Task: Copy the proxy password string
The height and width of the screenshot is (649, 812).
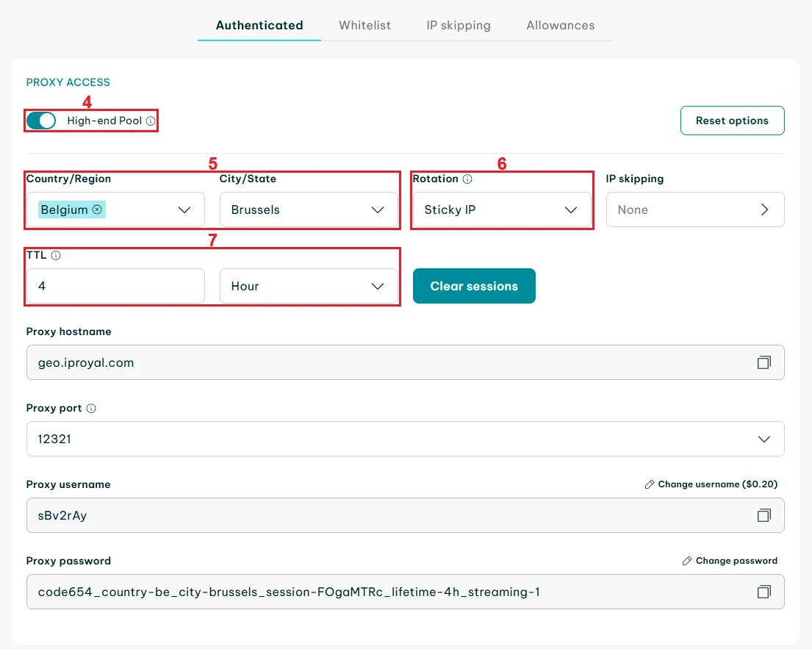Action: [x=764, y=592]
